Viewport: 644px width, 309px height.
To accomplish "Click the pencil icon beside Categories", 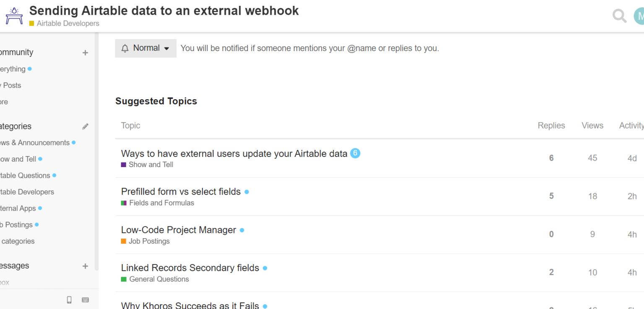I will pos(86,126).
